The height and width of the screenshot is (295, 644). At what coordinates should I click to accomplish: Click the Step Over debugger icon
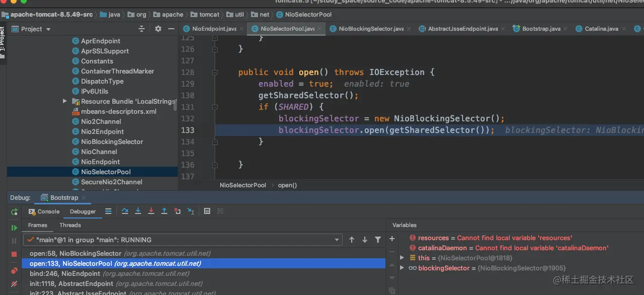[x=125, y=211]
